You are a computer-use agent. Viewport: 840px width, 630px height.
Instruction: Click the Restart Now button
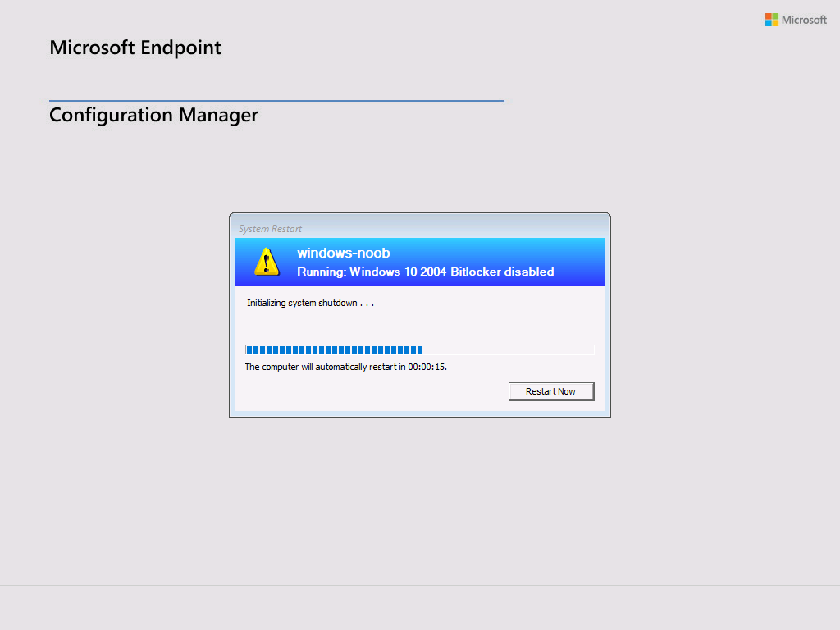click(551, 391)
